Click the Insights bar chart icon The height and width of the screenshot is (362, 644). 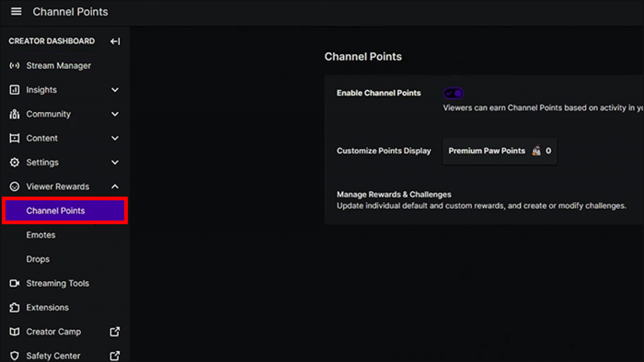pos(14,89)
